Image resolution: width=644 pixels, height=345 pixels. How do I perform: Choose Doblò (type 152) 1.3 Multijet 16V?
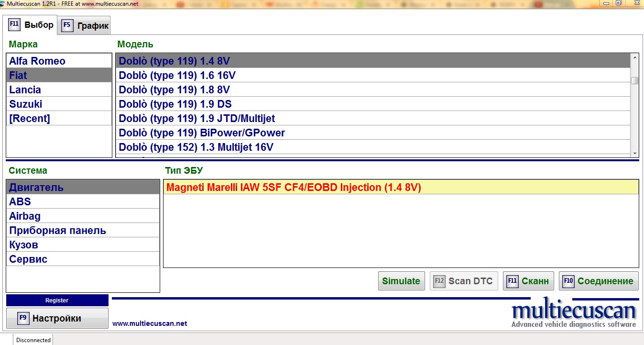(196, 147)
